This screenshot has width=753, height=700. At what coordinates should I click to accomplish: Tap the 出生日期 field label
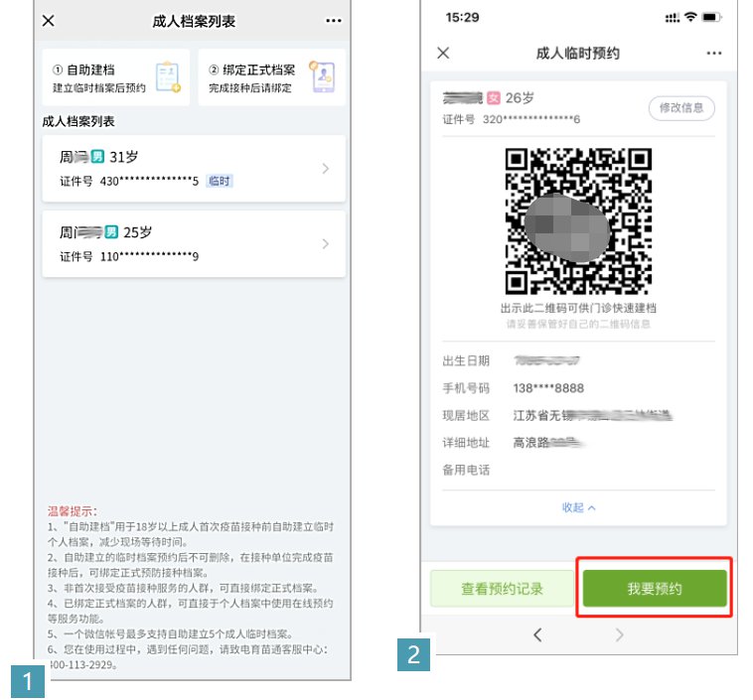pyautogui.click(x=466, y=360)
